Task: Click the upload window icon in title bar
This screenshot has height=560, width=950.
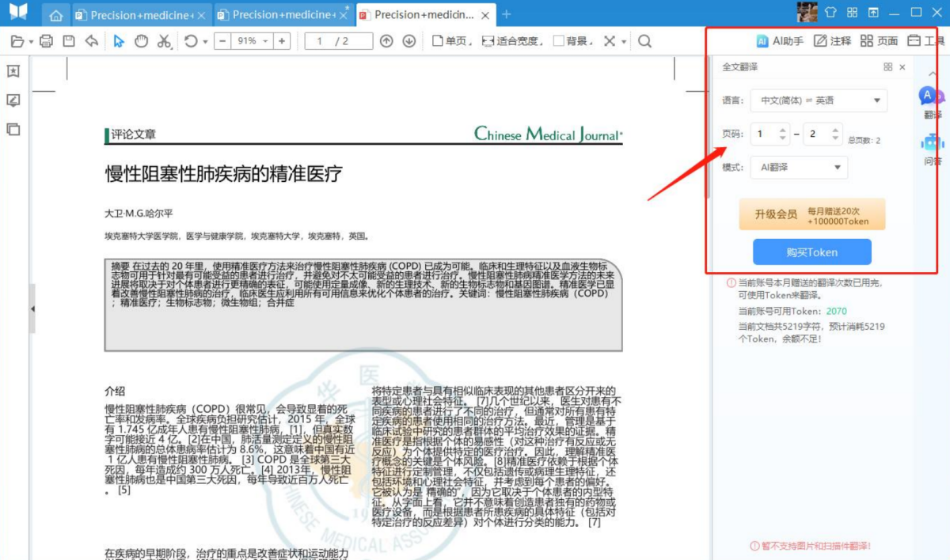Action: (873, 12)
